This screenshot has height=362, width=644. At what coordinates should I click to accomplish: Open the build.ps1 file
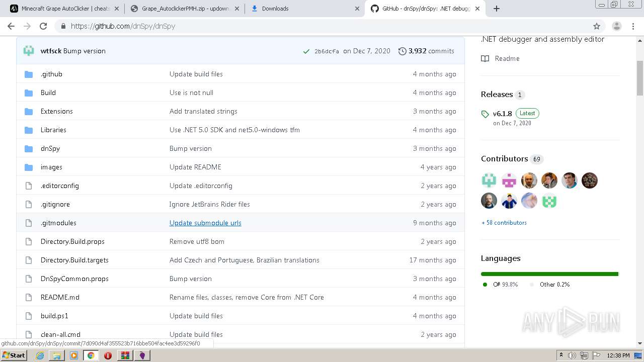tap(54, 316)
